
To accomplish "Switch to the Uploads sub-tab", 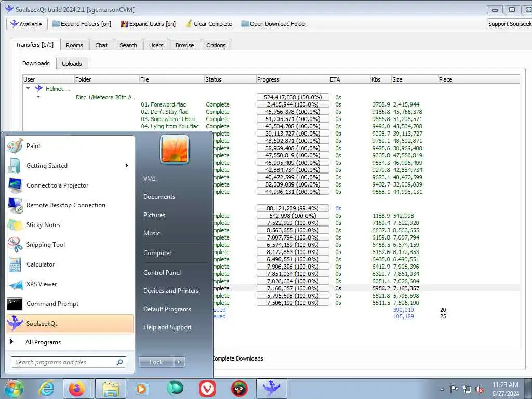I will [72, 64].
